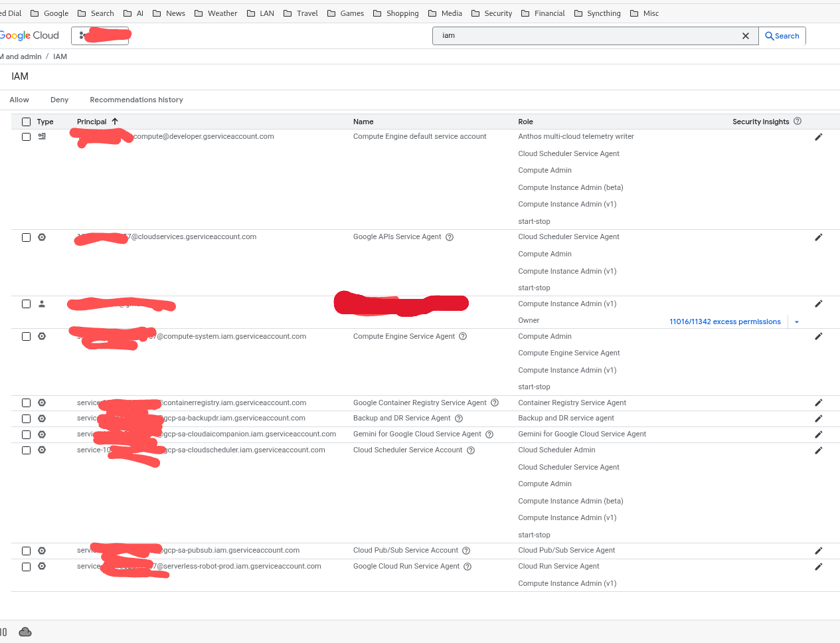Show help for Gemini for Google Cloud Service Agent
The width and height of the screenshot is (840, 643).
[x=489, y=434]
